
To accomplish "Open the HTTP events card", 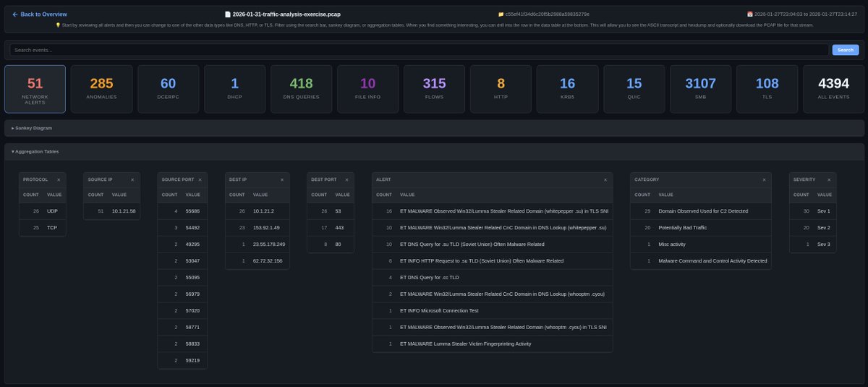I will click(x=501, y=89).
